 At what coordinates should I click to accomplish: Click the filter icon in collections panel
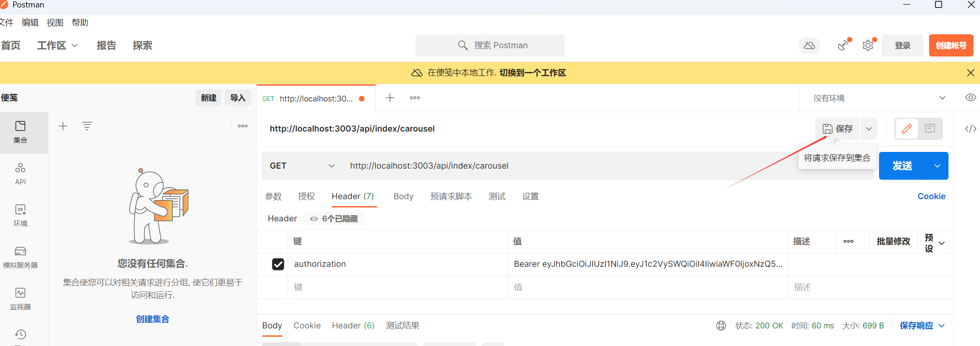(87, 126)
